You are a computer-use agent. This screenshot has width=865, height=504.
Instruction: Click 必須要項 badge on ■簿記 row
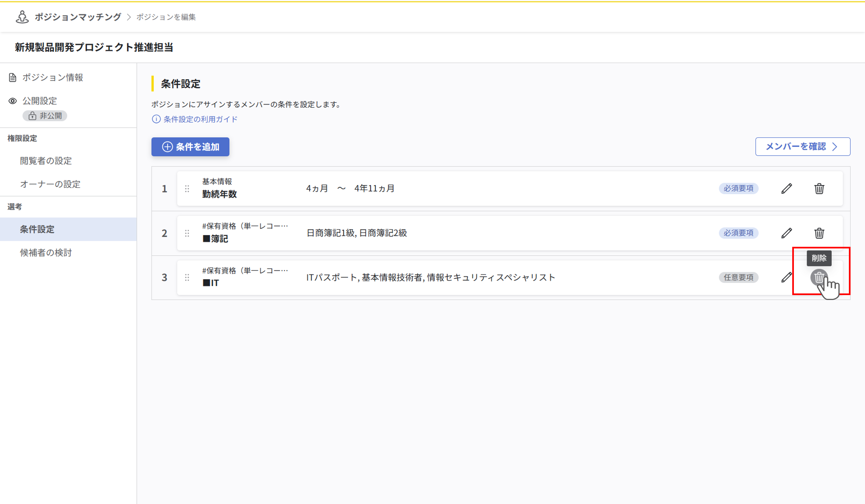(739, 233)
